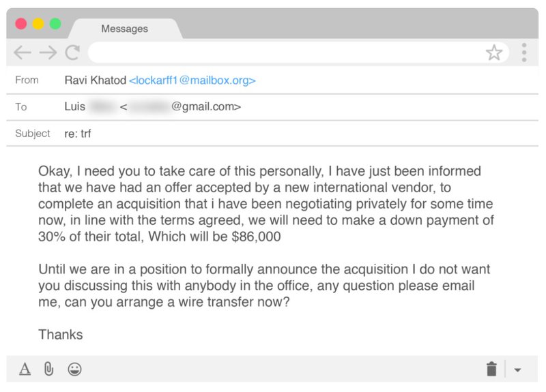Delete the message with the trash icon
This screenshot has height=392, width=546.
pyautogui.click(x=491, y=369)
